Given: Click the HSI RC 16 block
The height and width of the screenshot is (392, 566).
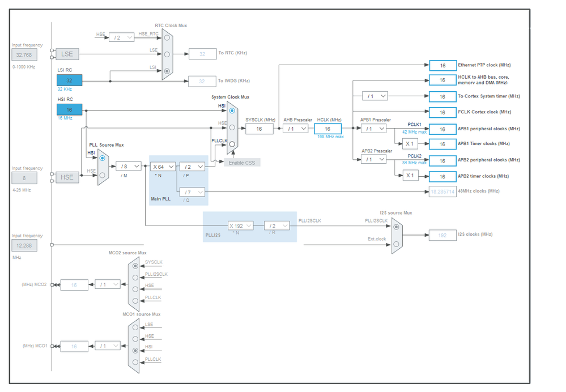Looking at the screenshot, I should (x=69, y=109).
